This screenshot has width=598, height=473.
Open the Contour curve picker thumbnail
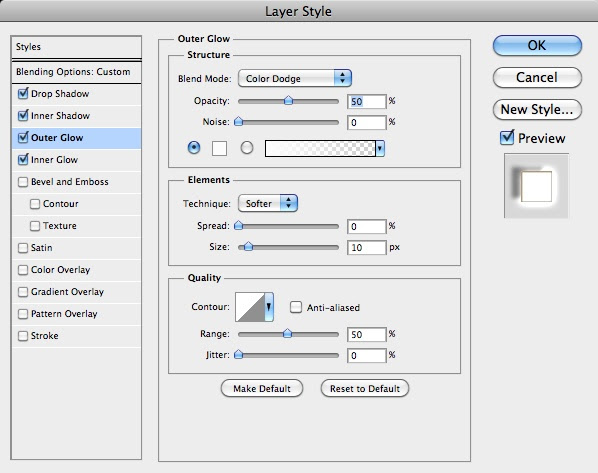pos(250,307)
